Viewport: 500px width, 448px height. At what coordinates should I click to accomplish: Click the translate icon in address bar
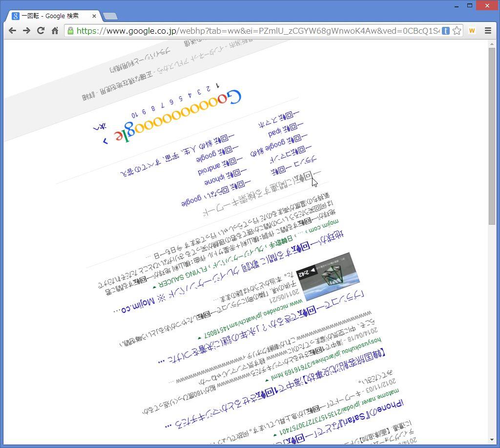[x=446, y=31]
